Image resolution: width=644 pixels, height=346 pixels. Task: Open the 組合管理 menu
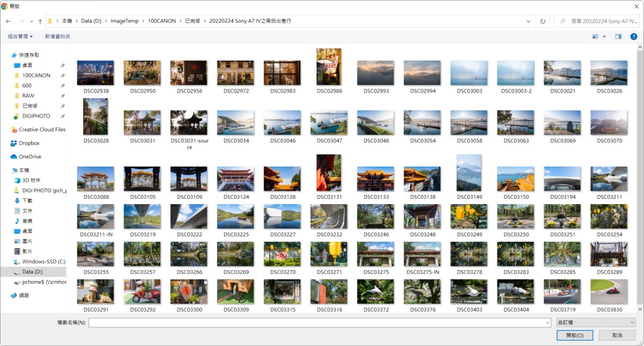[x=20, y=37]
